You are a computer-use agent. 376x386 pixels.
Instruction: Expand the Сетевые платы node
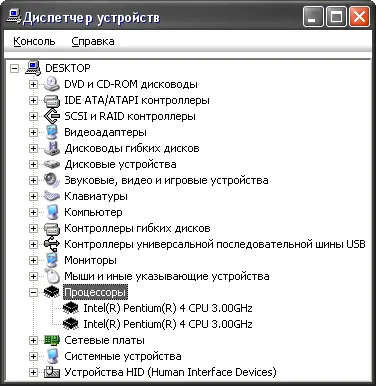(33, 341)
